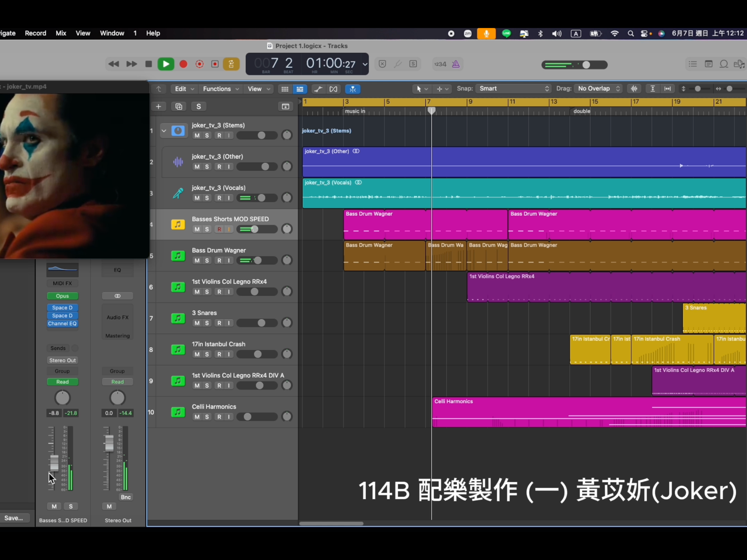
Task: Click the horizontal auto zoom icon
Action: point(667,89)
